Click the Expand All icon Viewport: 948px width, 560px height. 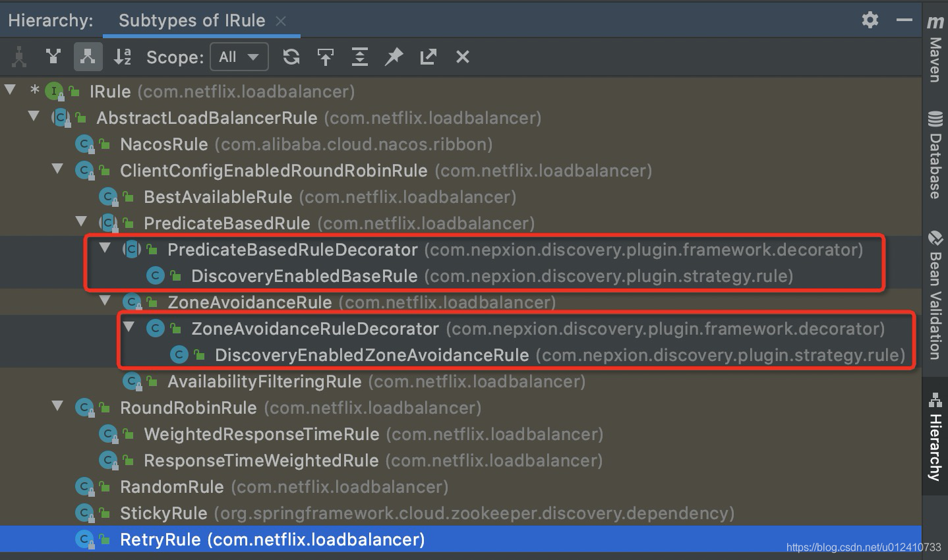click(x=359, y=57)
